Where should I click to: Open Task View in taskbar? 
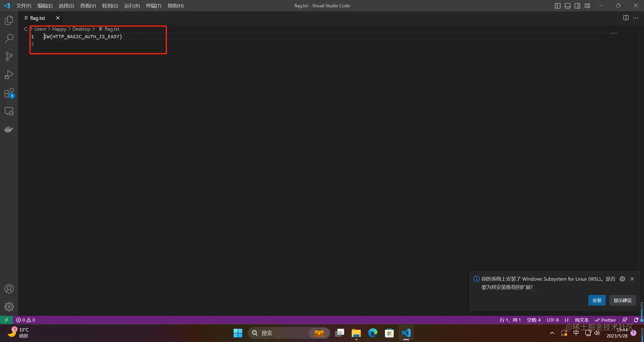339,333
